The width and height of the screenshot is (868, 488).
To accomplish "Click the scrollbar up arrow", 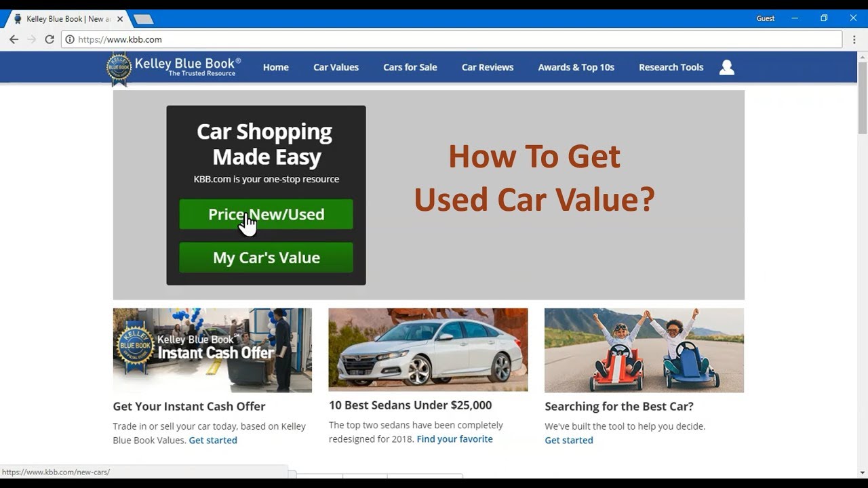I will [863, 56].
